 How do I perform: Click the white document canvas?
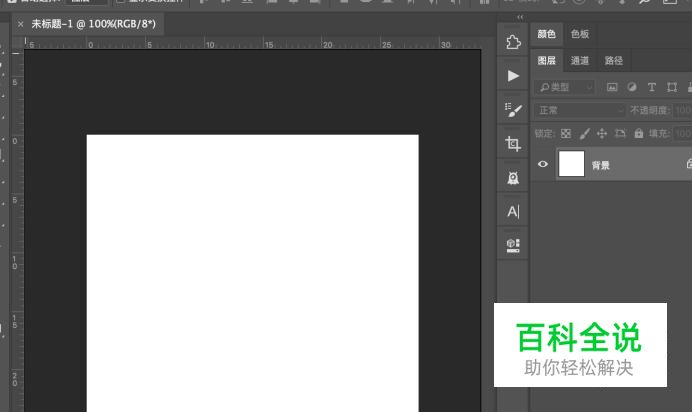pos(252,273)
